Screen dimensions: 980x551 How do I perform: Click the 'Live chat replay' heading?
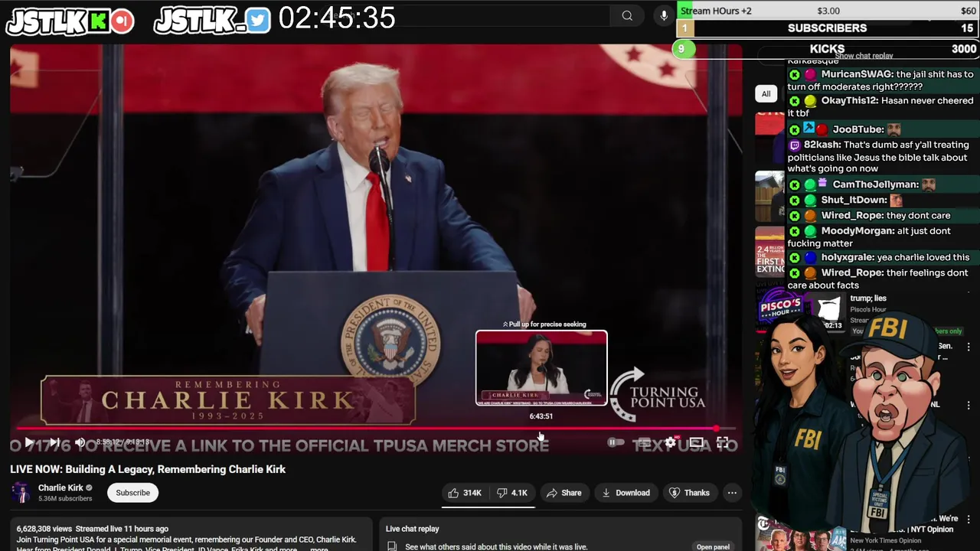[x=412, y=529]
